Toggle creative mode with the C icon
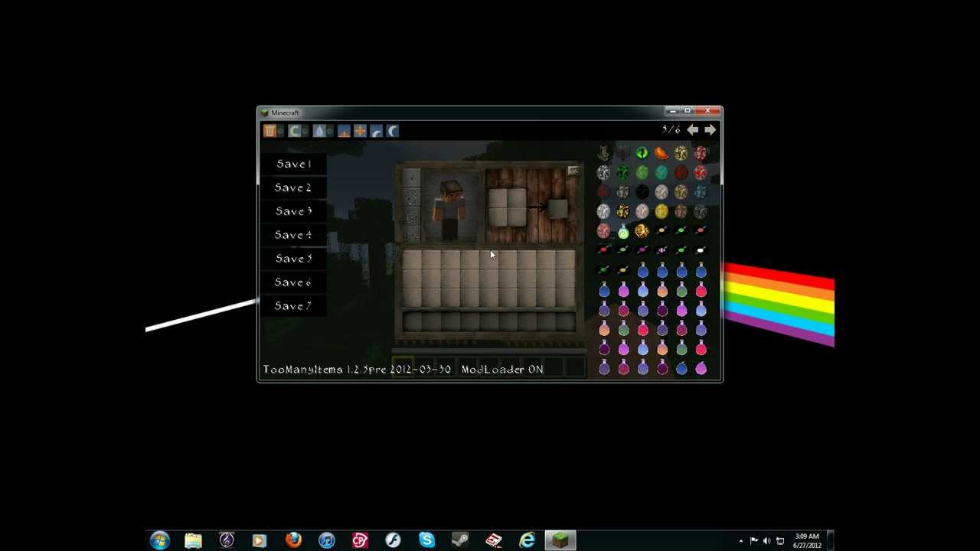Screen dimensions: 980x551 click(x=294, y=131)
